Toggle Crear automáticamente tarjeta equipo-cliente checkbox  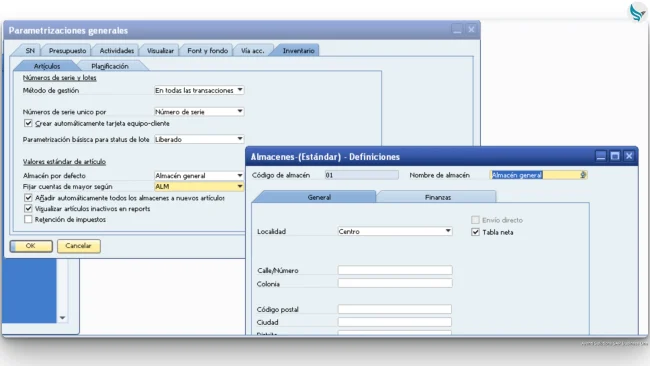pos(28,123)
